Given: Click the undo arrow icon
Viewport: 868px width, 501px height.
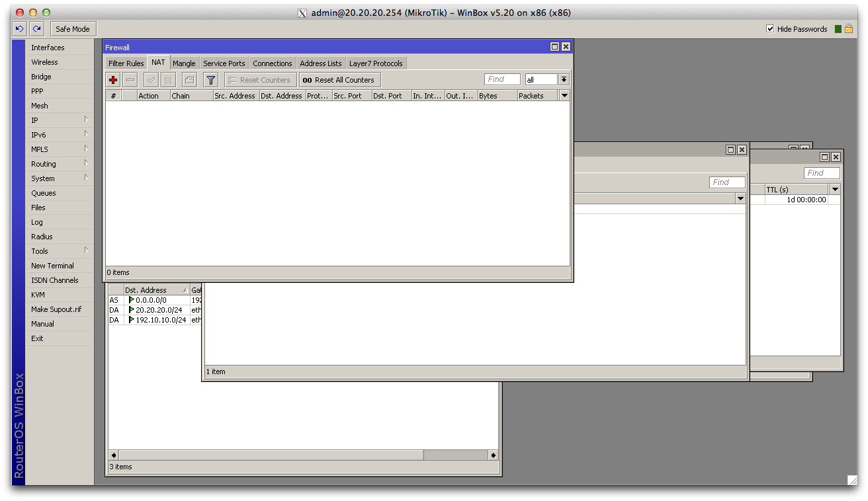Looking at the screenshot, I should click(x=19, y=28).
